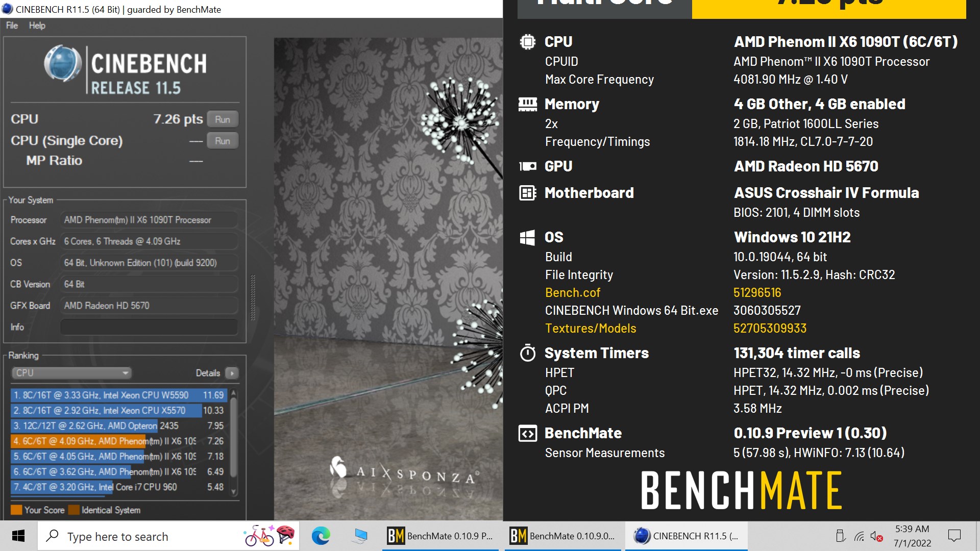Viewport: 980px width, 551px height.
Task: Select ranking entry 6C/6T @ 3.62 GHz
Action: click(x=119, y=472)
